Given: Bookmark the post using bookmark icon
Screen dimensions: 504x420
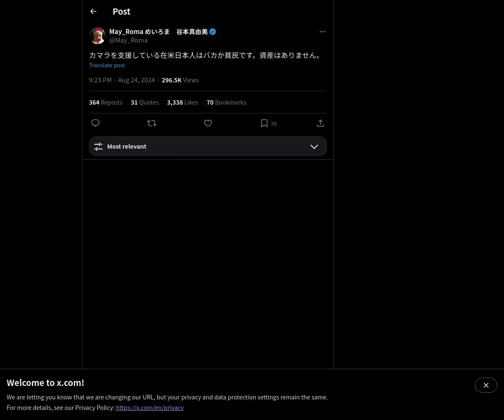Looking at the screenshot, I should coord(264,123).
